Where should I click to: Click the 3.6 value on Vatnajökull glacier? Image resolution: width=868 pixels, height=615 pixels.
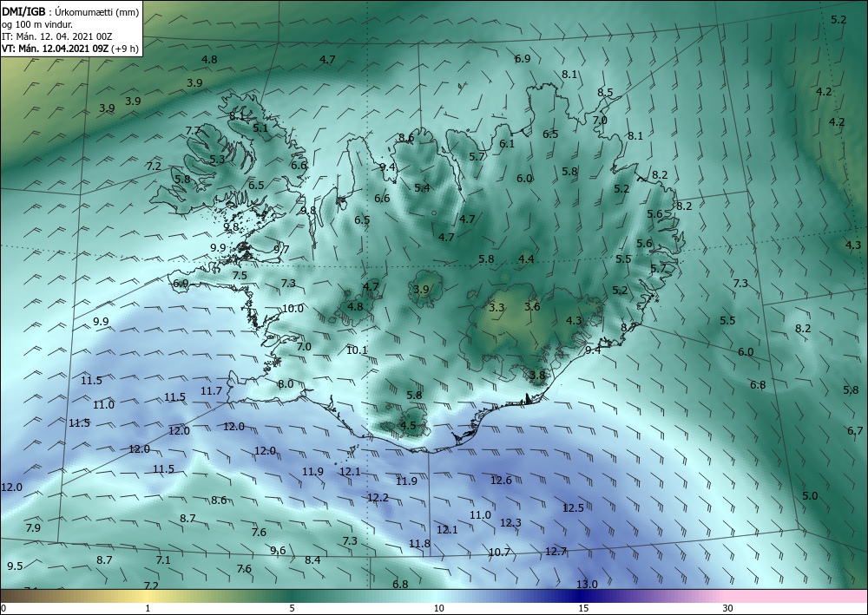click(532, 306)
